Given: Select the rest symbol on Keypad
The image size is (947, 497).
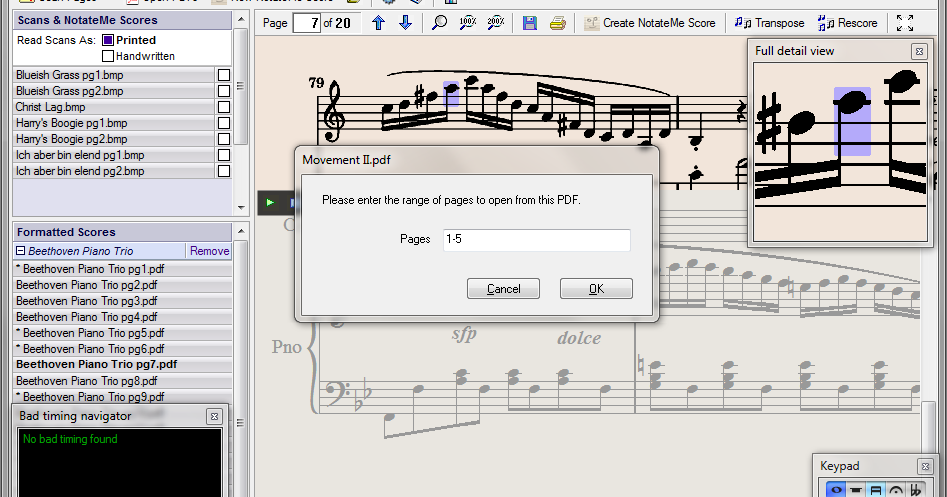Looking at the screenshot, I should (856, 490).
